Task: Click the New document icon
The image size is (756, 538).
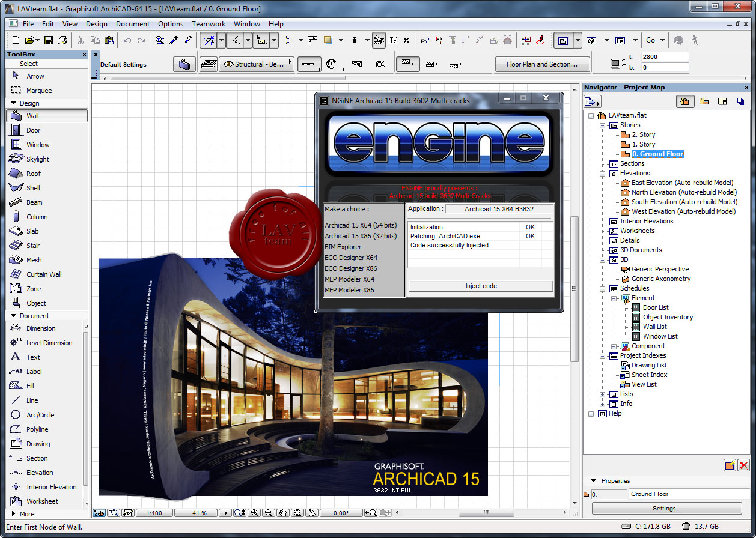Action: (x=16, y=40)
